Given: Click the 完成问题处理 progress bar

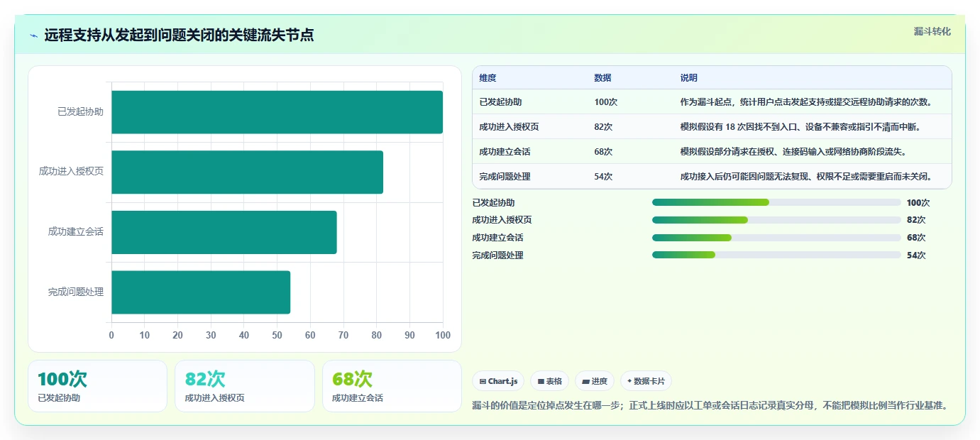Looking at the screenshot, I should (x=776, y=255).
